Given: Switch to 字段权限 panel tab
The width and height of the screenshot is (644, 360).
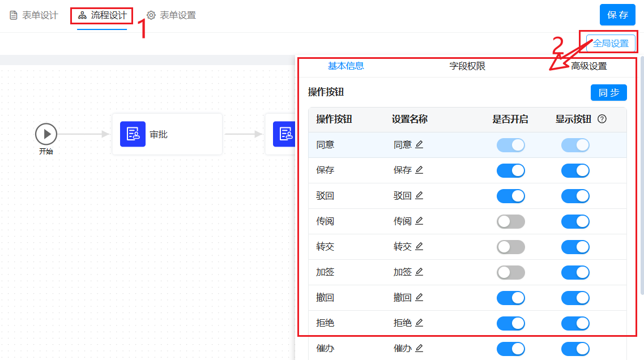Looking at the screenshot, I should 467,66.
